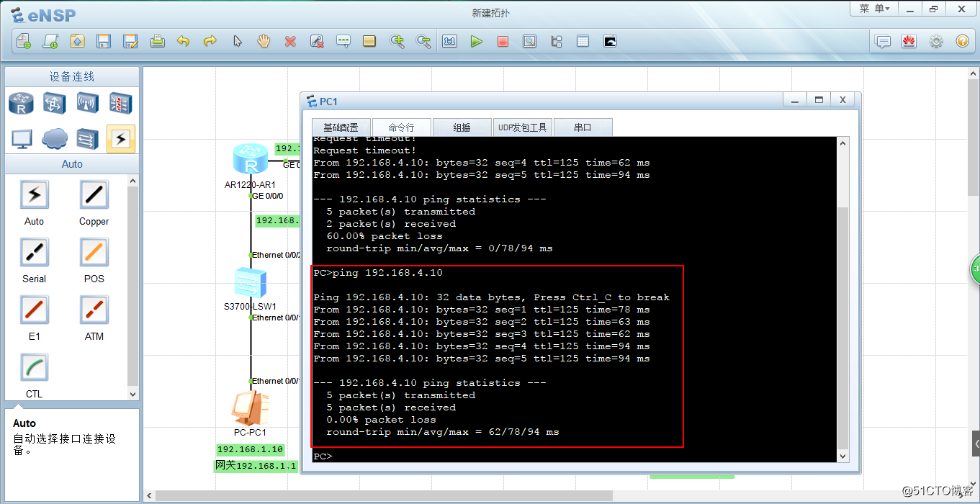Select the pointer arrow tool
This screenshot has width=980, height=504.
[x=237, y=41]
